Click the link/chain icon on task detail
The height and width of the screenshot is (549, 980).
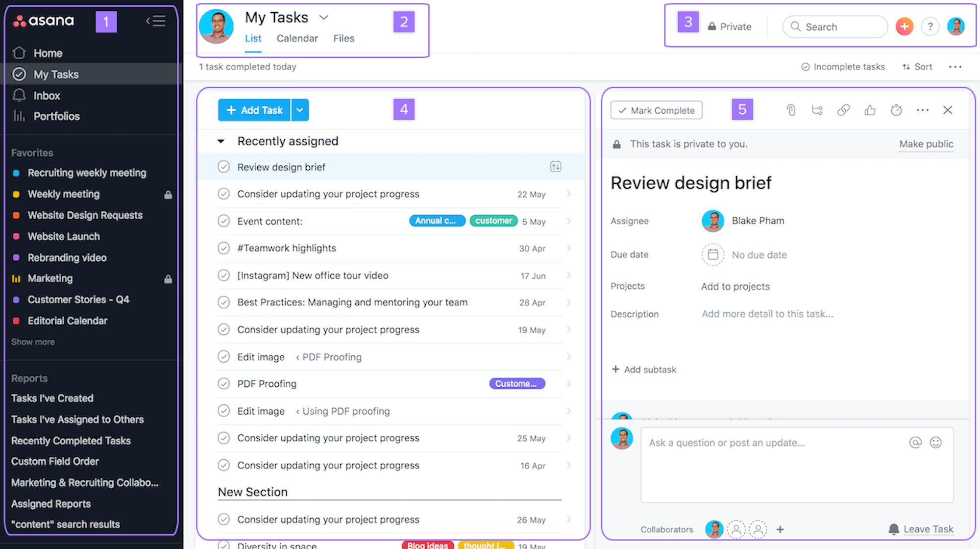(843, 110)
